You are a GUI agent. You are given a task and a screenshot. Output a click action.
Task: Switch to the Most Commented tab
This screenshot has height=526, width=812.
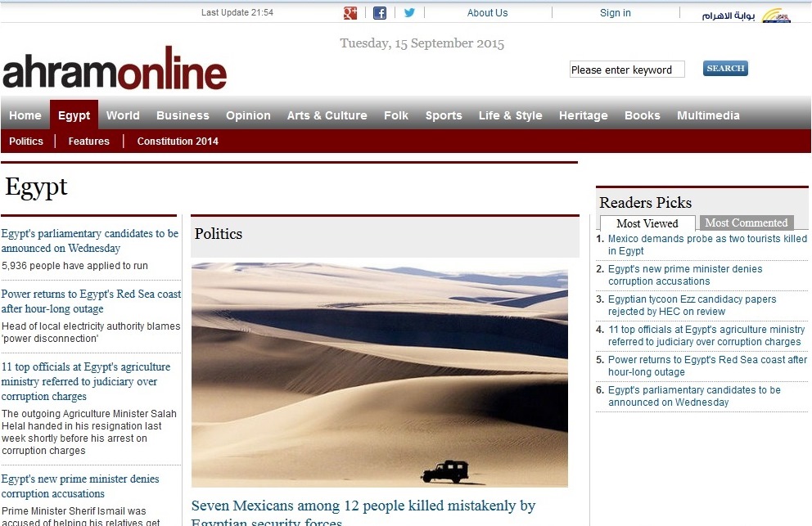point(746,223)
